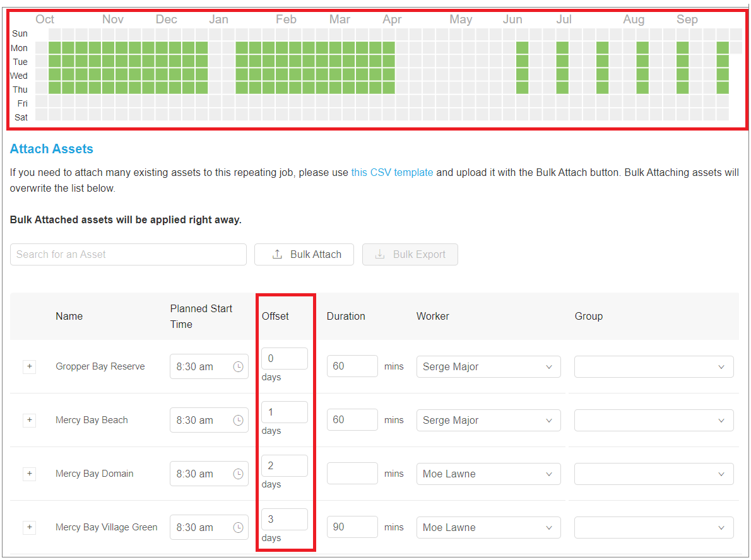The image size is (751, 560).
Task: Click the Oct month label in calendar
Action: pyautogui.click(x=45, y=19)
